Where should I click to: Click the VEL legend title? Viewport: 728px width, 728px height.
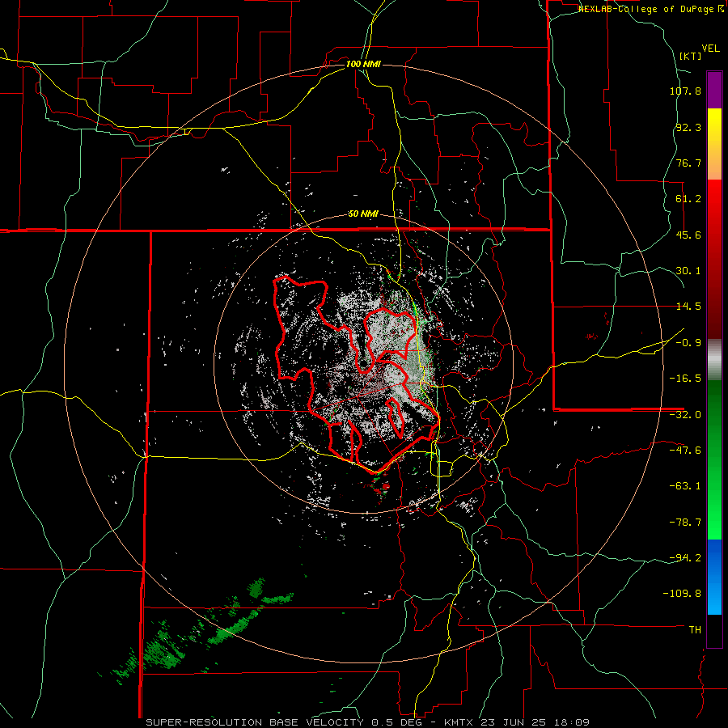[710, 49]
